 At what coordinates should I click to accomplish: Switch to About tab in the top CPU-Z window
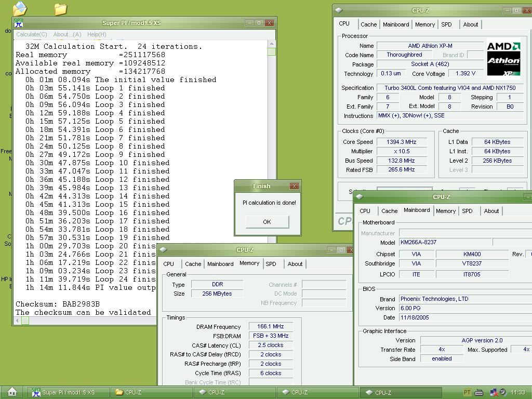(x=471, y=24)
